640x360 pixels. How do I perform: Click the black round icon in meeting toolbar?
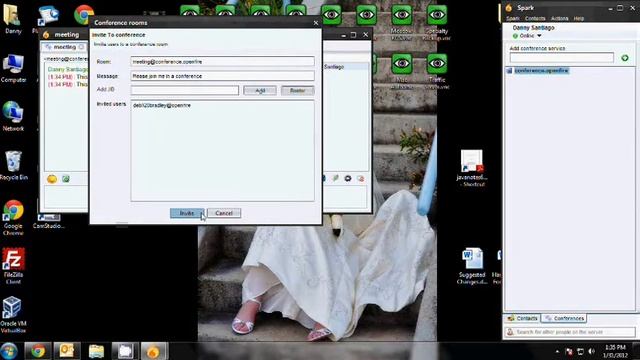pyautogui.click(x=348, y=178)
